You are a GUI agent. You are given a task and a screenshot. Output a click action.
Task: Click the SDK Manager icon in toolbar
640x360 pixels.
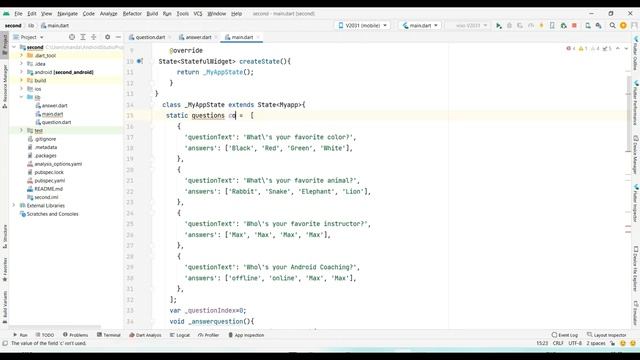coord(599,25)
